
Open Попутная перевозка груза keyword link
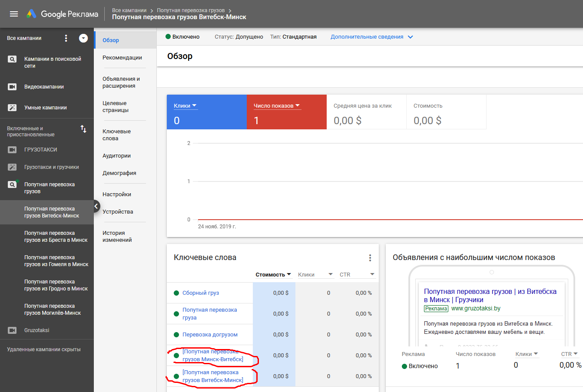(209, 314)
